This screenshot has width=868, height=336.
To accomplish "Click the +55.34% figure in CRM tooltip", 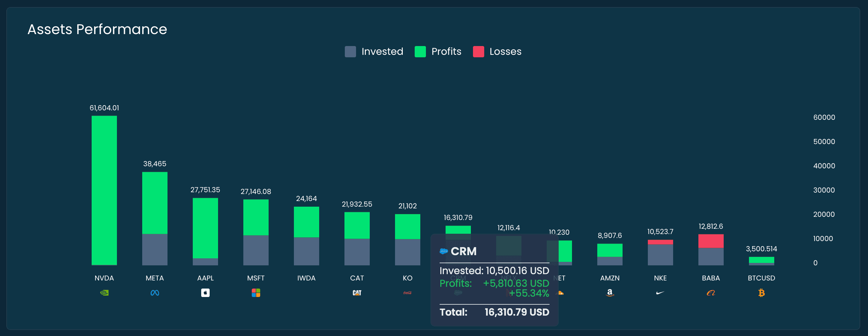I will point(529,293).
